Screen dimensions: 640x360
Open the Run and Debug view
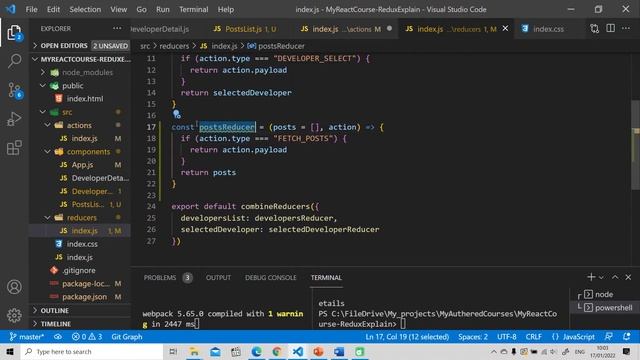point(14,119)
